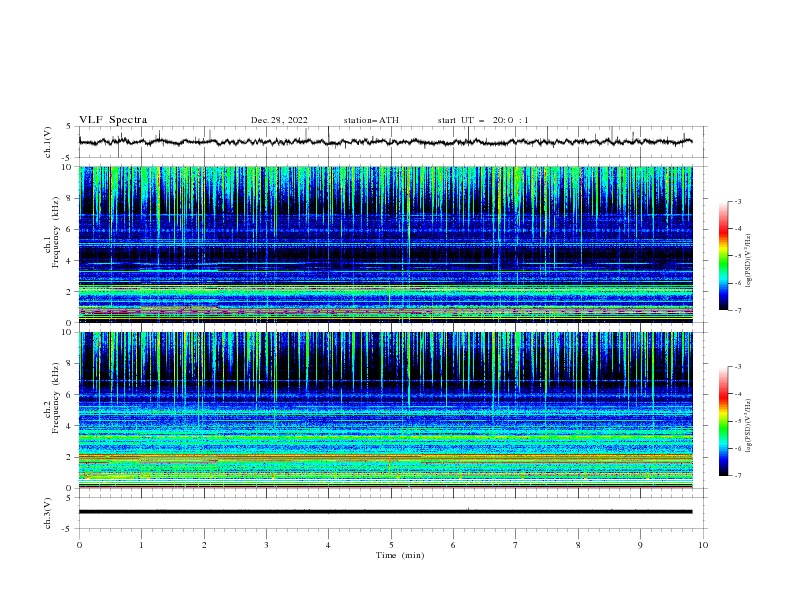
Task: Click the ch.2 "Frequency (kHz)" axis label
Action: click(56, 397)
